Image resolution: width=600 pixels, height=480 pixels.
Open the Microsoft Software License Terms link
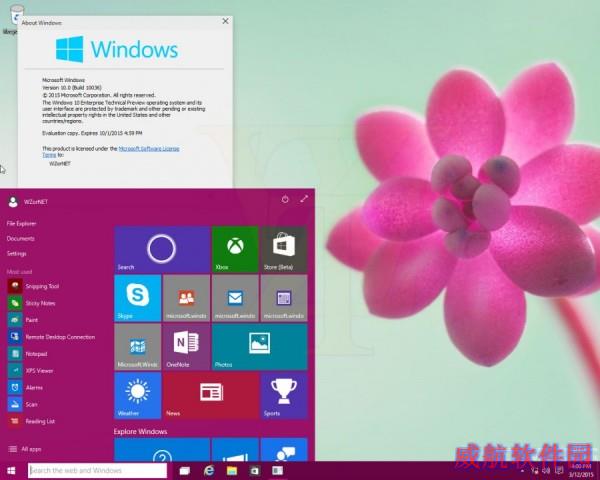click(149, 149)
